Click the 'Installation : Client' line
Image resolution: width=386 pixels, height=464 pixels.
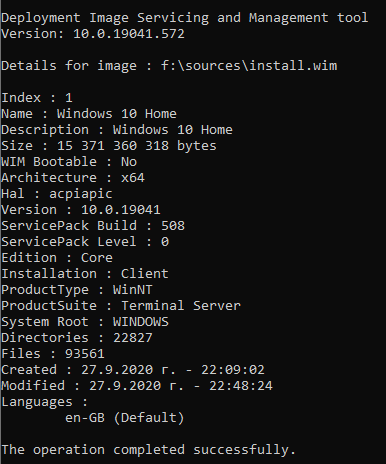coord(85,274)
